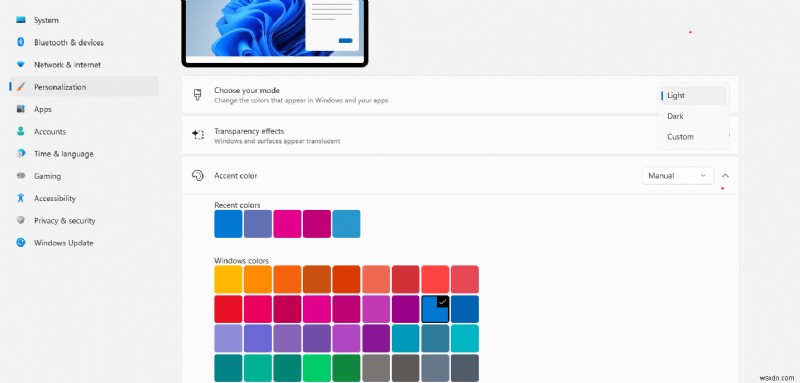Select the lavender Windows color swatch
Image resolution: width=800 pixels, height=383 pixels.
point(228,339)
